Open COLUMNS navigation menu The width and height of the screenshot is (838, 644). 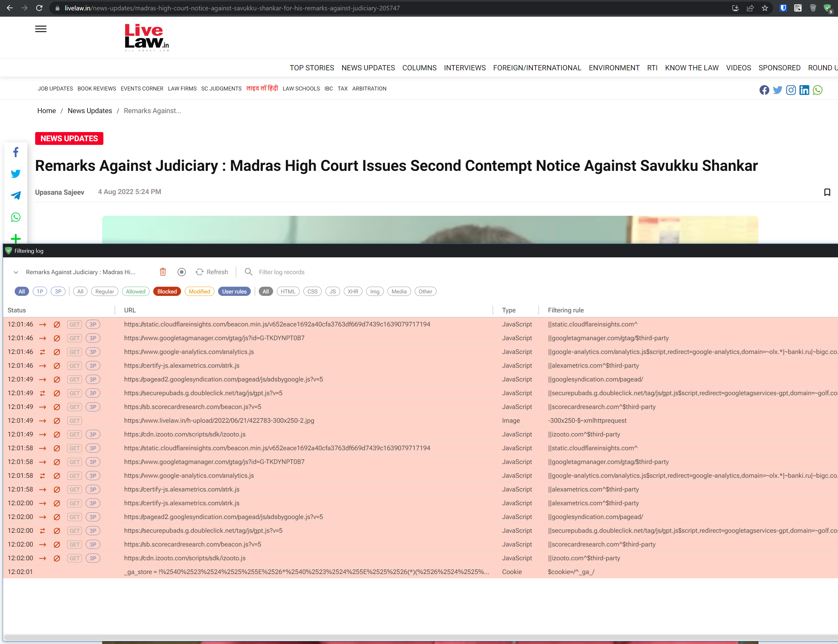[x=419, y=68]
